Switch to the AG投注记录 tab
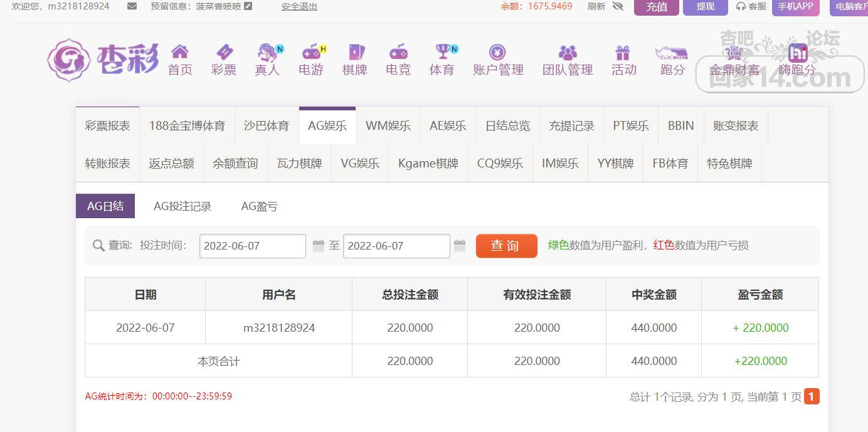This screenshot has width=868, height=432. 183,206
